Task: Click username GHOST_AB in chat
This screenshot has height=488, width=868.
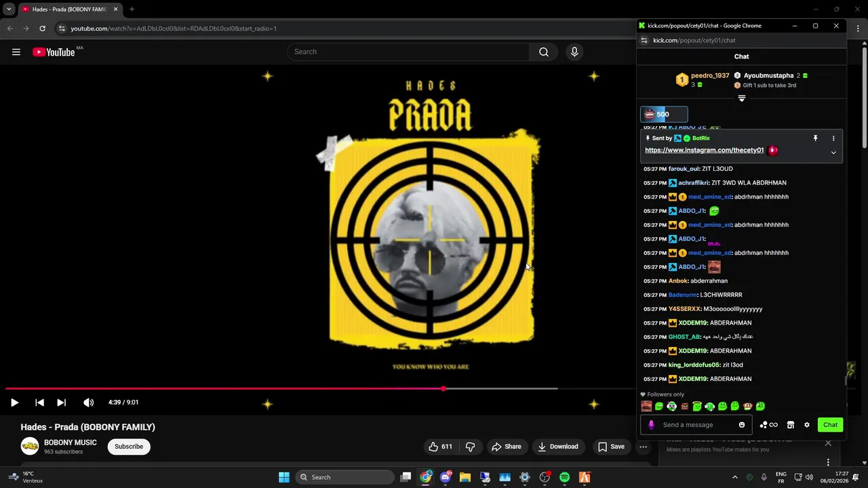Action: click(684, 337)
